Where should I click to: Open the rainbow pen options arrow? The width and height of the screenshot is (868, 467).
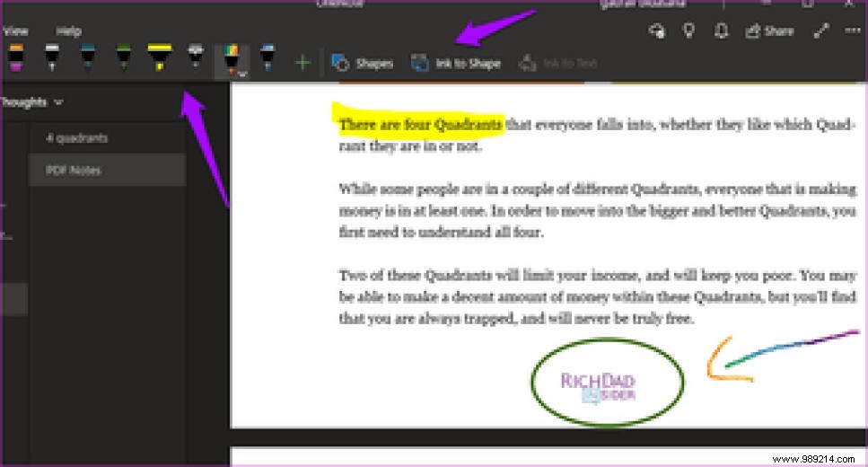pos(242,74)
